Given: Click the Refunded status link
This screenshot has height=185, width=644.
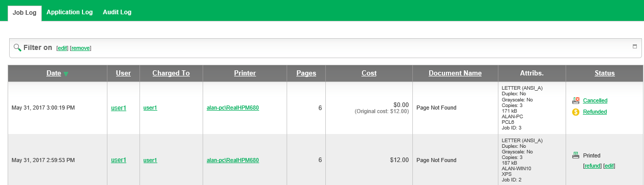Looking at the screenshot, I should 595,112.
